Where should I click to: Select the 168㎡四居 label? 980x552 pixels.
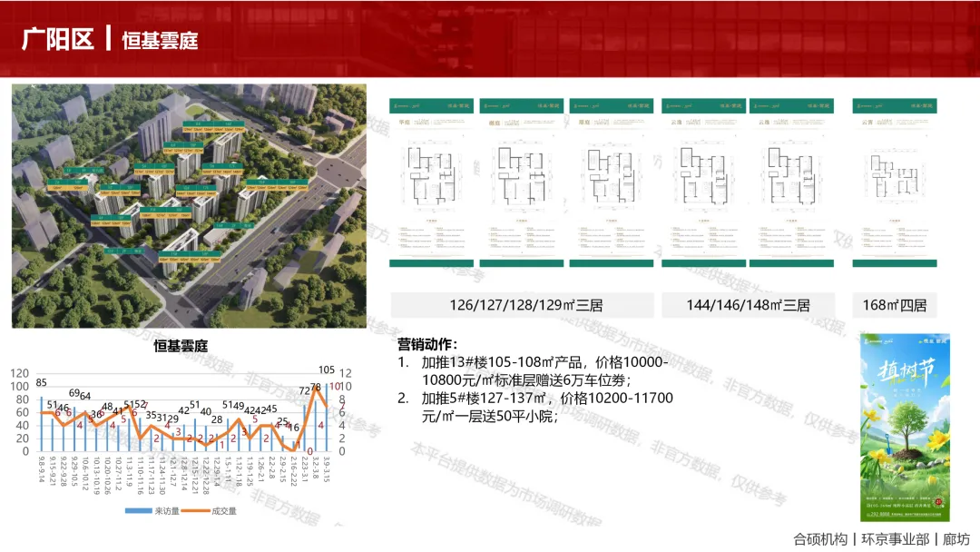click(x=895, y=305)
